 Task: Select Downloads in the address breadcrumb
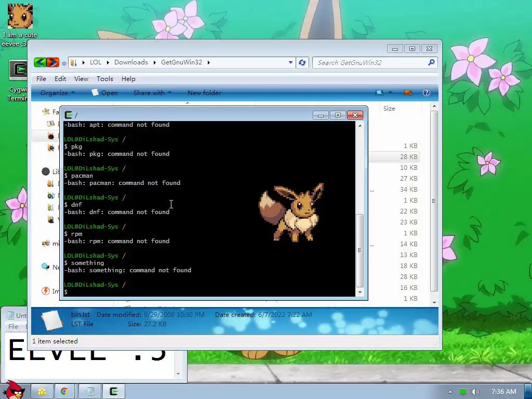131,62
